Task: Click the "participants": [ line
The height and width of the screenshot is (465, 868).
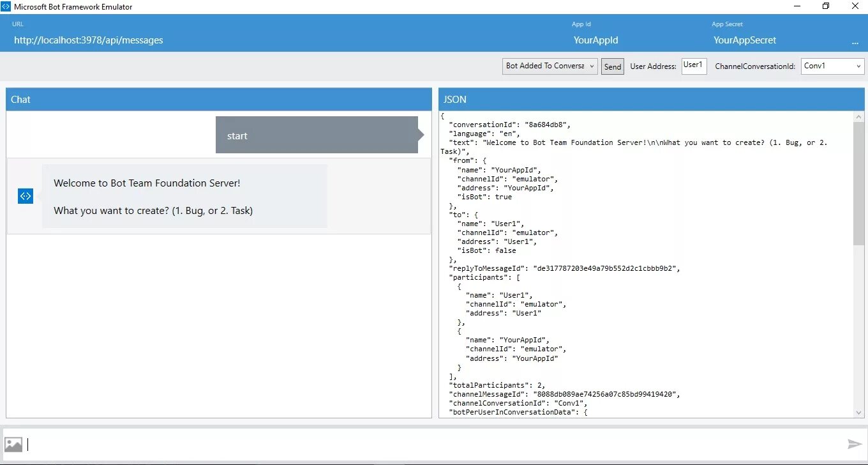Action: (485, 277)
